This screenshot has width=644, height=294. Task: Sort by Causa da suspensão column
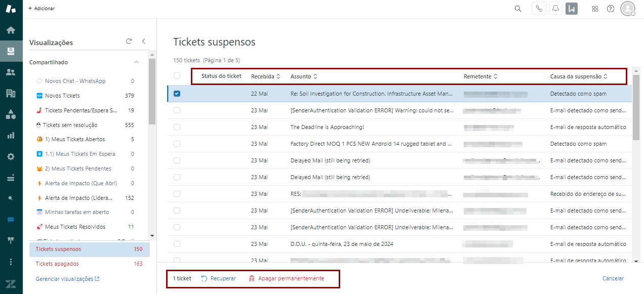click(x=578, y=76)
